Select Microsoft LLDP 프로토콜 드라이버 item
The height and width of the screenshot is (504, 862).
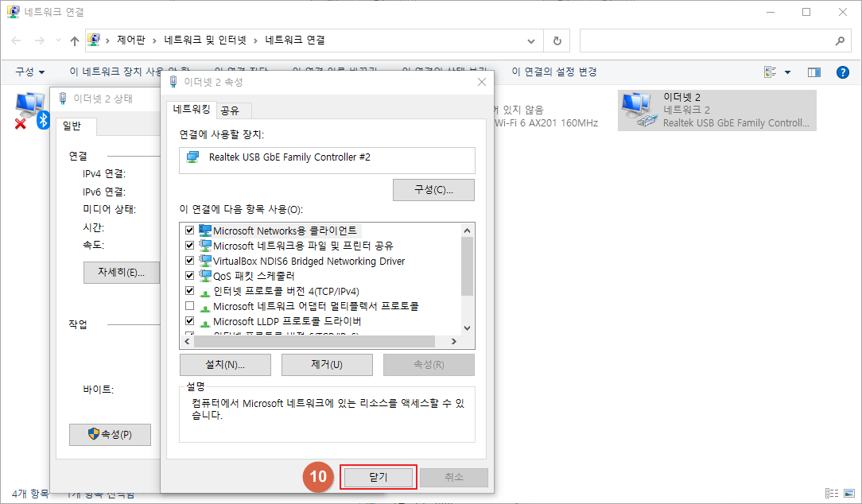[x=287, y=321]
